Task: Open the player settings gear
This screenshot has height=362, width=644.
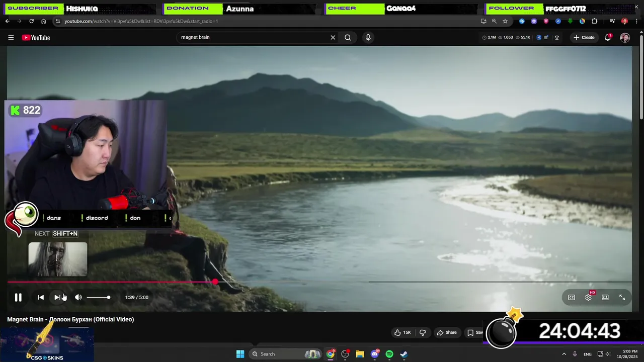Action: [x=588, y=297]
